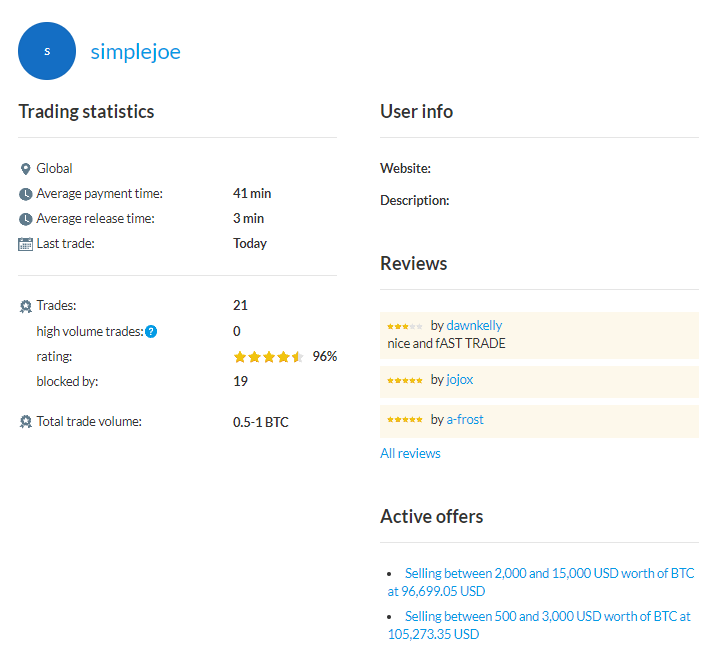Click the badge icon next to Trades
The height and width of the screenshot is (646, 710).
(26, 306)
